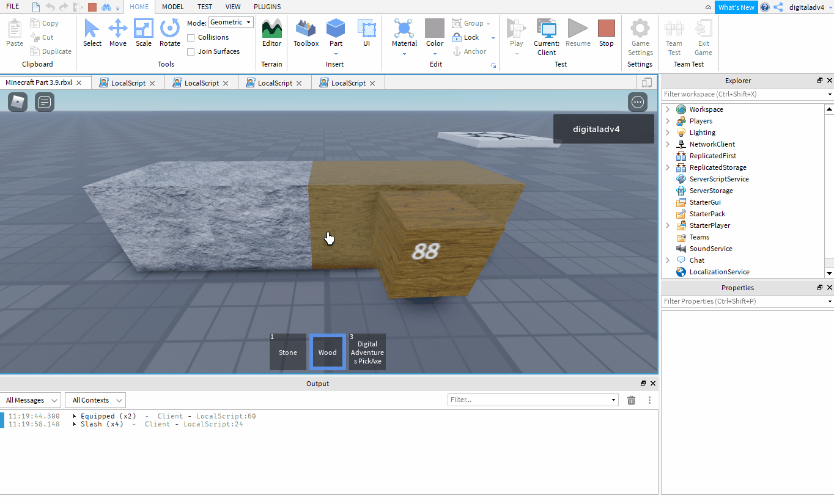Click the Filter workspace search field
The width and height of the screenshot is (834, 504).
[747, 94]
